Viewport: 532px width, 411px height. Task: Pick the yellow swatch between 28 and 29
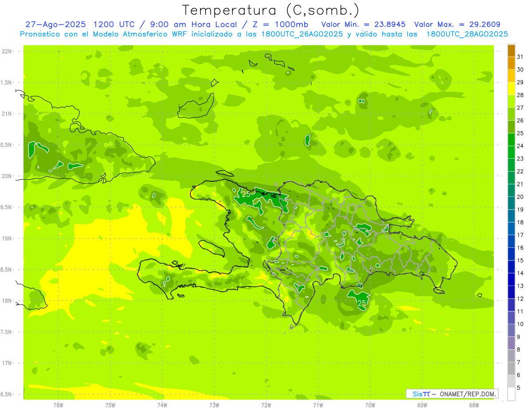(511, 89)
